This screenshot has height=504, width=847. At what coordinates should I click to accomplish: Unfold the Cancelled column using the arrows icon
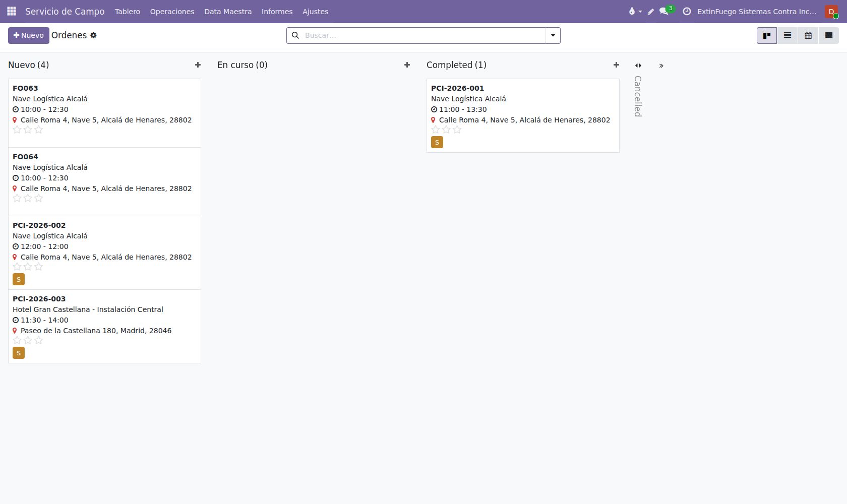coord(638,66)
